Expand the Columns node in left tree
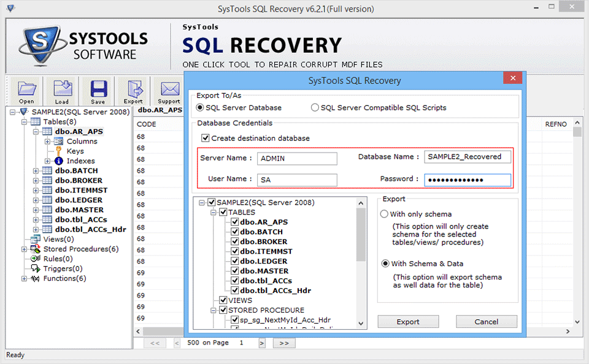The width and height of the screenshot is (589, 364). click(47, 142)
